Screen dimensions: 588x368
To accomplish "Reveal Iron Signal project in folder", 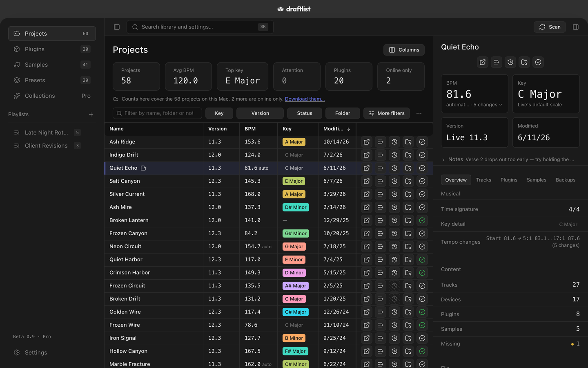I will coord(408,338).
